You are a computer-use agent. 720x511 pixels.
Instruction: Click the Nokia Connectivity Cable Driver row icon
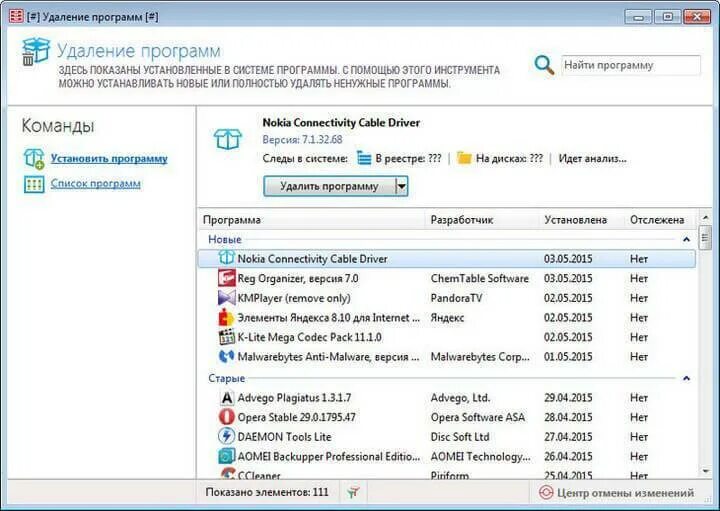click(226, 258)
